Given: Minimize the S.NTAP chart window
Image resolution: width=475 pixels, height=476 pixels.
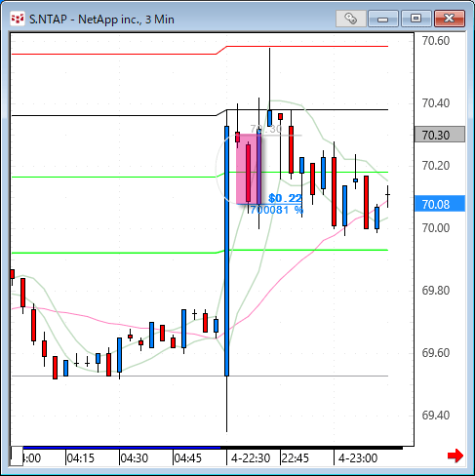Looking at the screenshot, I should (383, 19).
